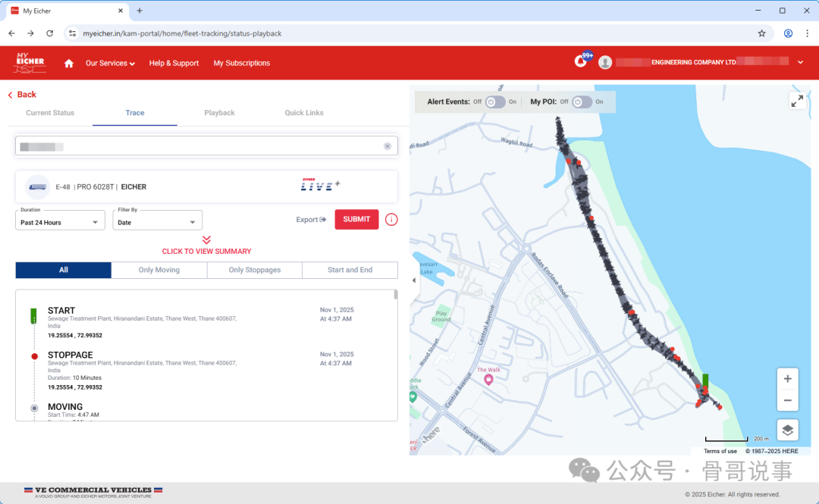The image size is (819, 504).
Task: Open the map layers selector
Action: point(788,430)
